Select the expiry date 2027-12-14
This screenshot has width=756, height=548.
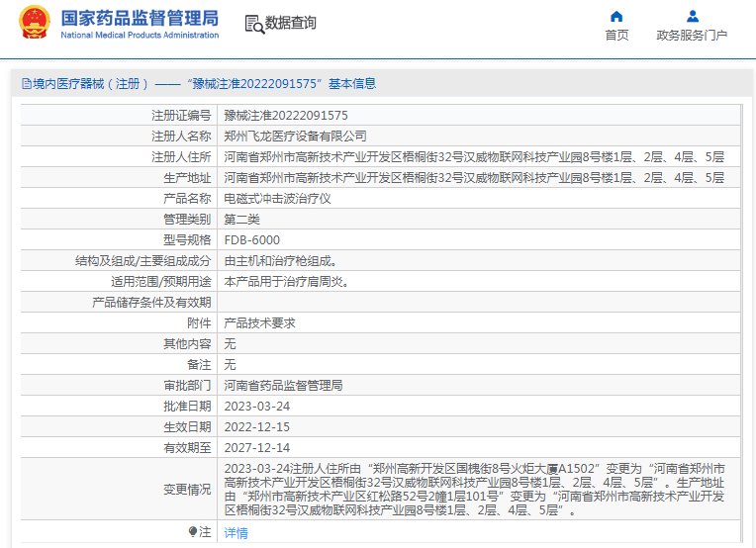[x=257, y=448]
